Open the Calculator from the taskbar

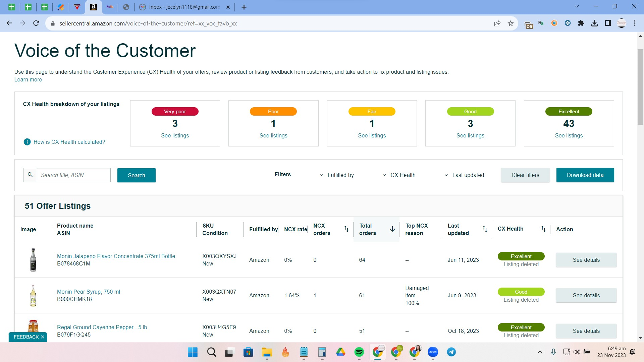322,352
